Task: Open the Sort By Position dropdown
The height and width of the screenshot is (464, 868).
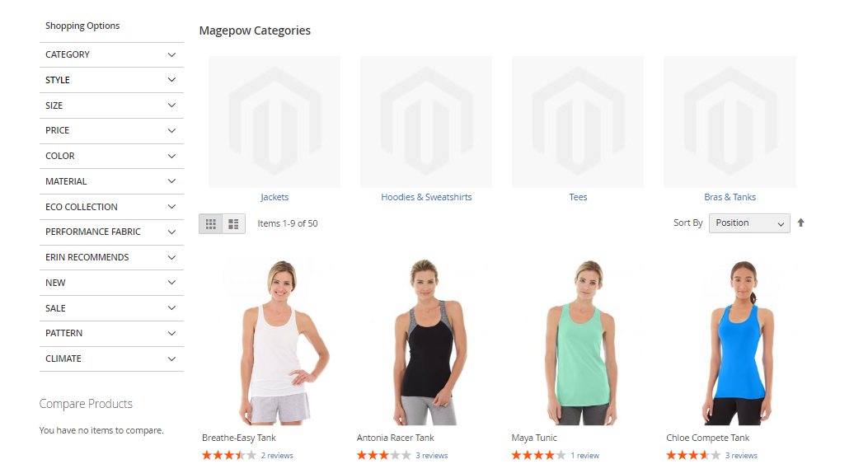Action: point(749,223)
